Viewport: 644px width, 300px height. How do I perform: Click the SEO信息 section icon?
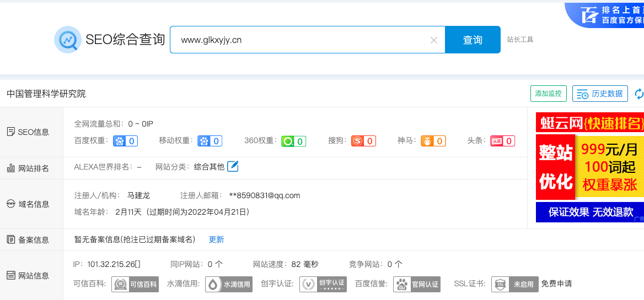(11, 132)
